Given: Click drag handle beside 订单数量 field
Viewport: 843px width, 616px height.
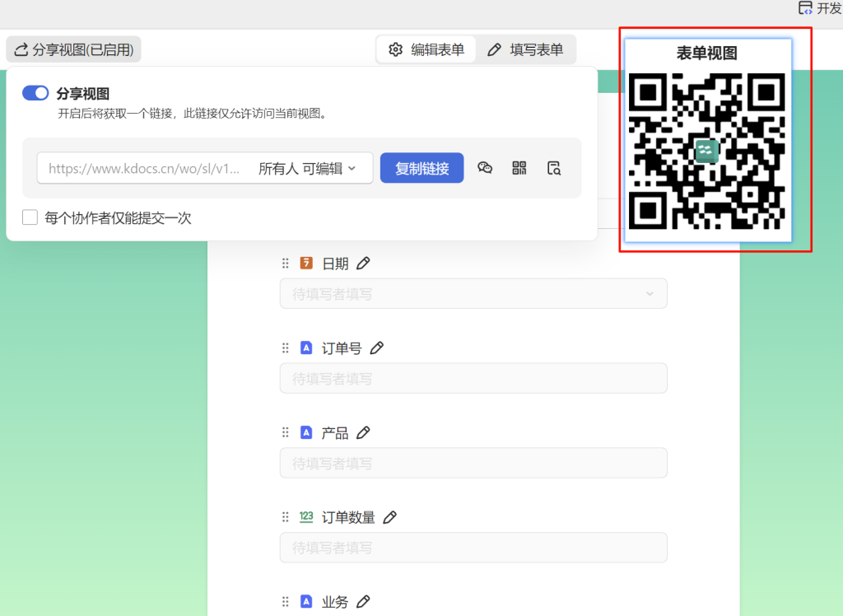Looking at the screenshot, I should tap(286, 517).
